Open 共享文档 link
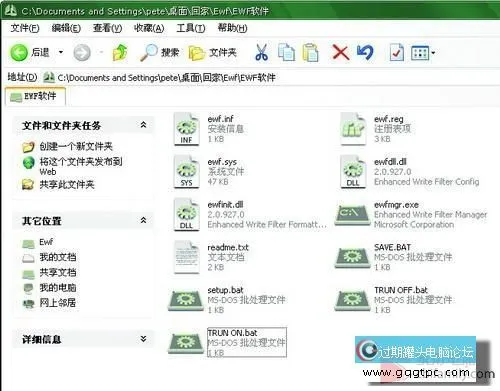This screenshot has height=391, width=500. (58, 272)
